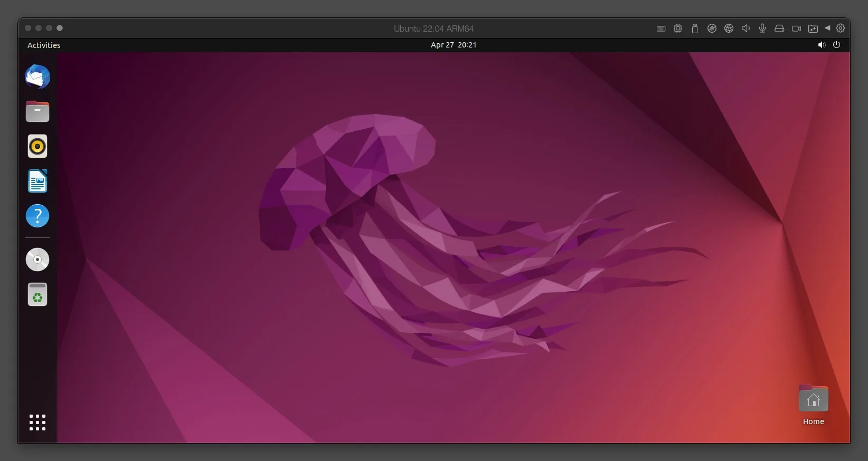This screenshot has height=461, width=868.
Task: Click the VM keyboard icon
Action: coord(661,28)
